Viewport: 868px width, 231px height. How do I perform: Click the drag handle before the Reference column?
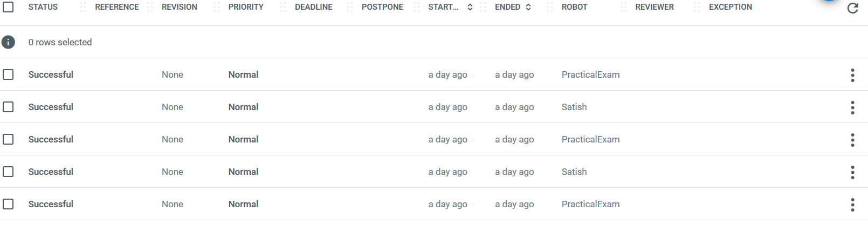tap(82, 7)
